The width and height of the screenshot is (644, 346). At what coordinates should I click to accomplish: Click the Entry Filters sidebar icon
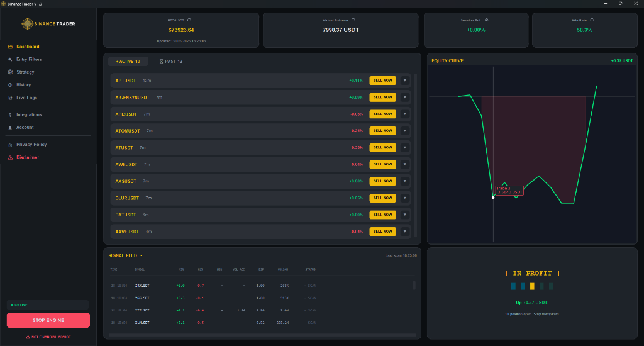point(10,60)
